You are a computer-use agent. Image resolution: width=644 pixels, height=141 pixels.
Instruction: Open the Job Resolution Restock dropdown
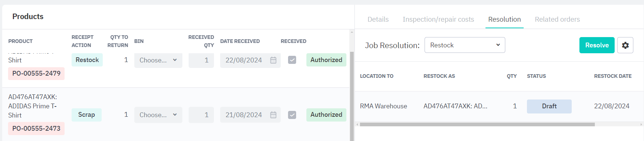[x=465, y=45]
